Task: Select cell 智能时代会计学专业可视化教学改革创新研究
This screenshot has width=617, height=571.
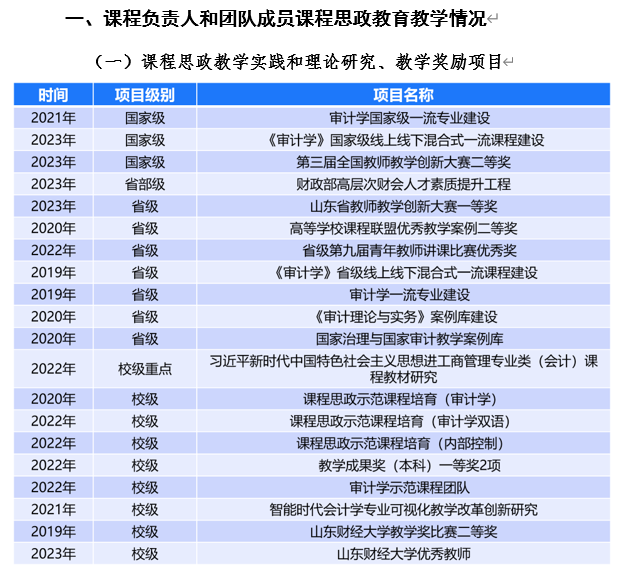Action: pyautogui.click(x=403, y=509)
